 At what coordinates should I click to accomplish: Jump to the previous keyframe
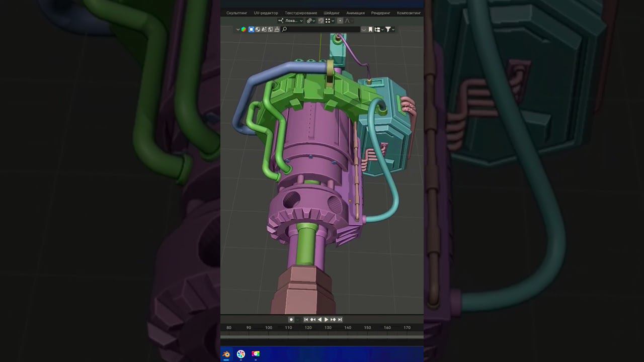coord(312,319)
